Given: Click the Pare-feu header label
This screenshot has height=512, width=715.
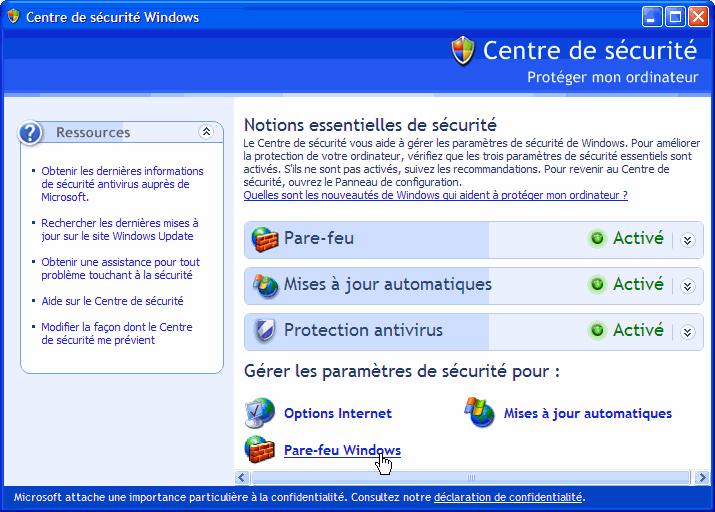Looking at the screenshot, I should (319, 238).
